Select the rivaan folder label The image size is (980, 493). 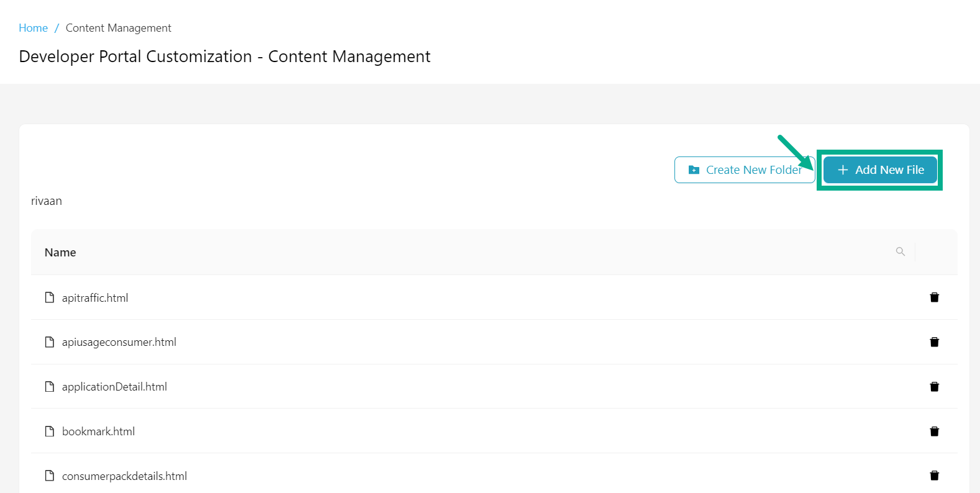point(47,201)
